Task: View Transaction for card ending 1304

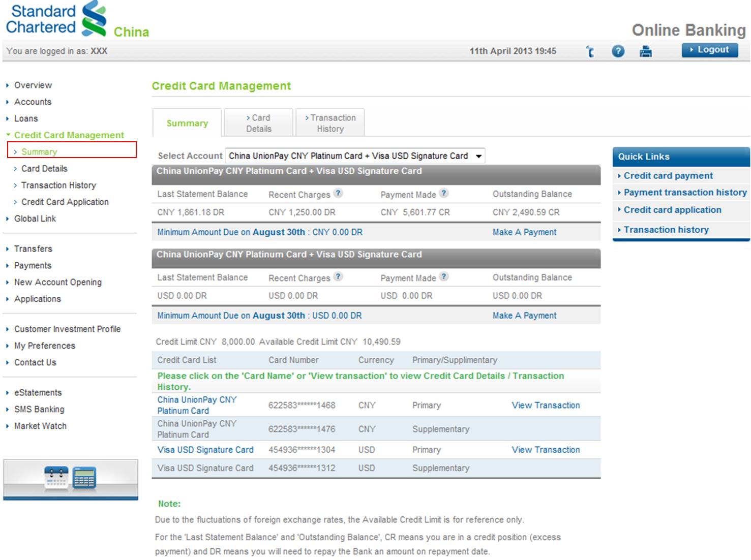Action: 546,450
